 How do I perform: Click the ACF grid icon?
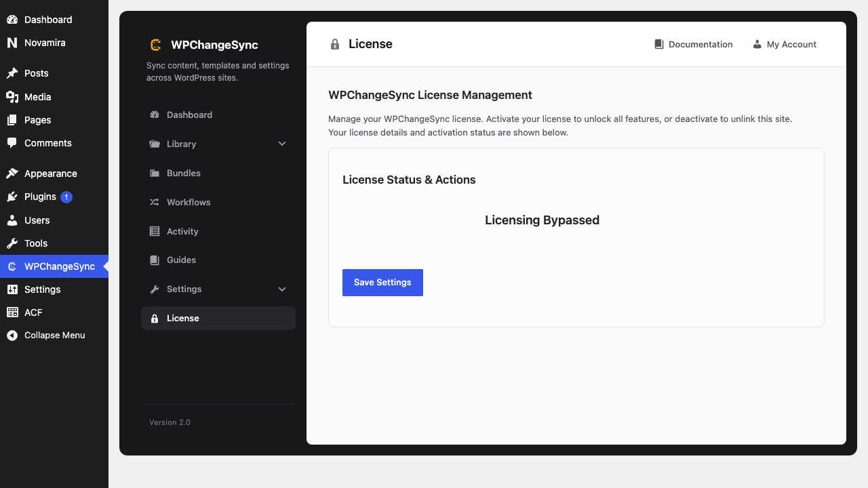(12, 312)
